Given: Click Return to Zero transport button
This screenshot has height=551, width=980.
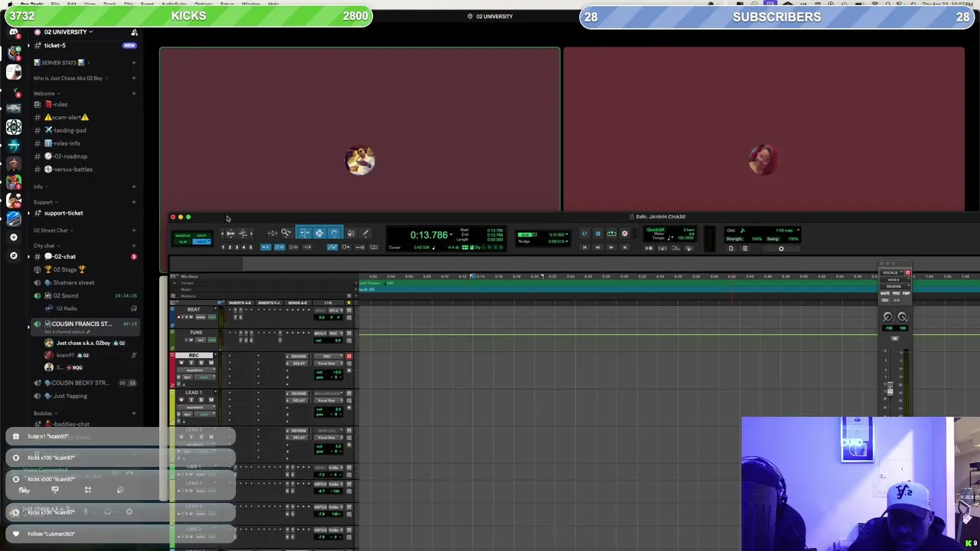Looking at the screenshot, I should [x=584, y=247].
